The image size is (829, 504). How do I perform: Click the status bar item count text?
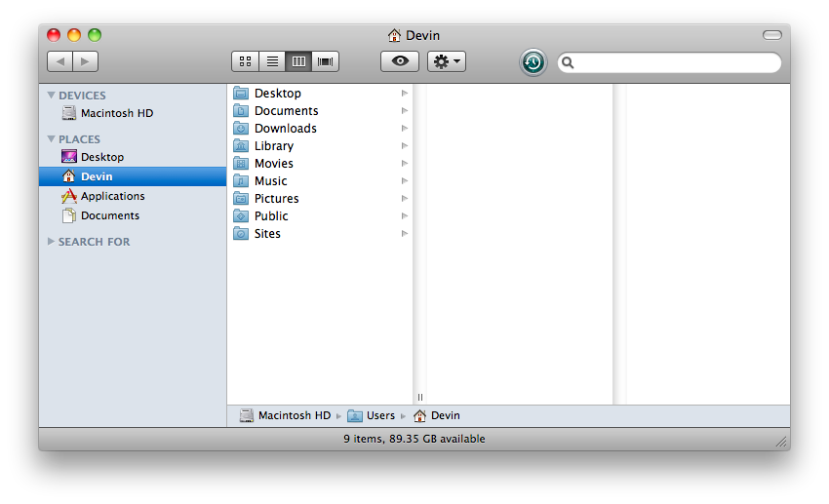click(x=414, y=439)
